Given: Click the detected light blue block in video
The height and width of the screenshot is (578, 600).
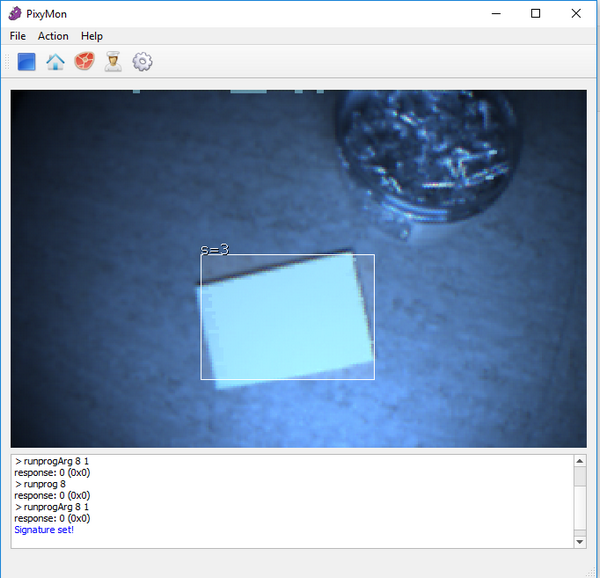Looking at the screenshot, I should [287, 317].
